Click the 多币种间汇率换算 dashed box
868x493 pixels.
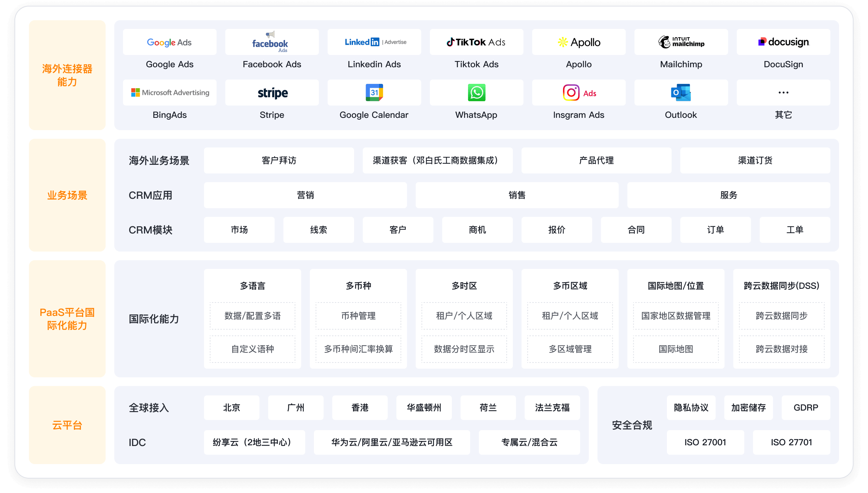tap(358, 349)
